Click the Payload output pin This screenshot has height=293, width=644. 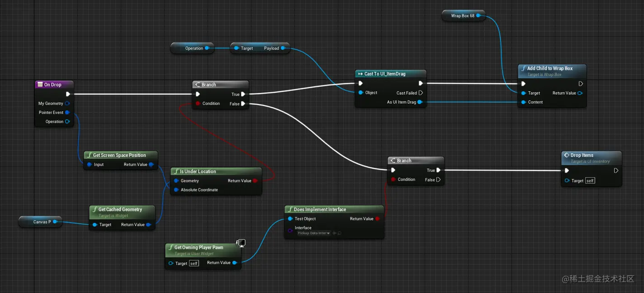tap(283, 48)
